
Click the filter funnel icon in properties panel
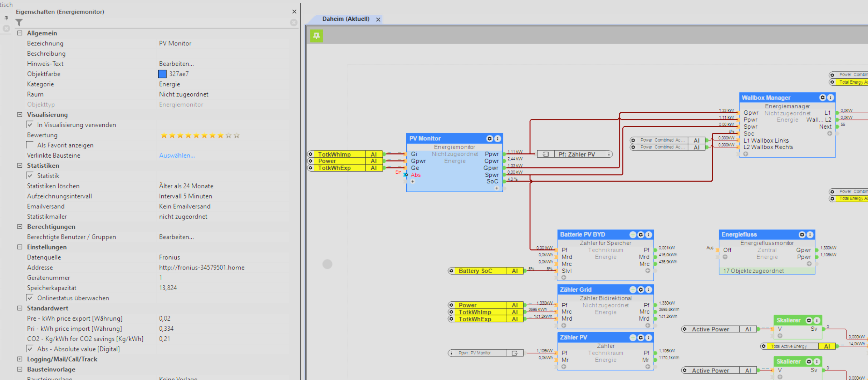tap(19, 23)
